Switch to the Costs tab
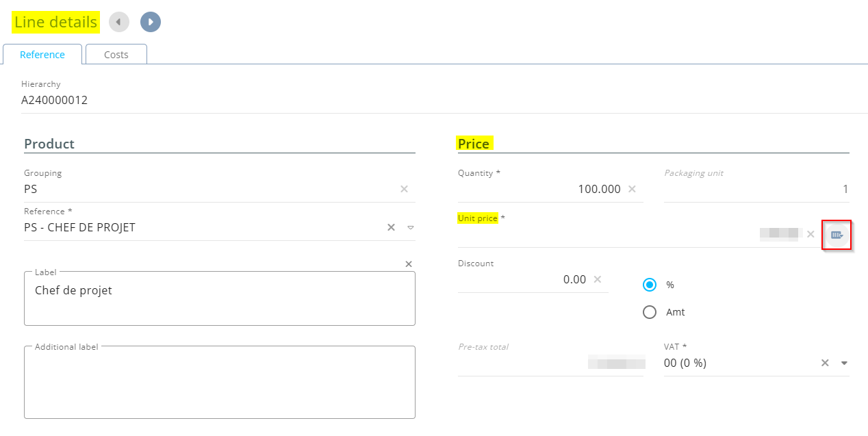The width and height of the screenshot is (868, 436). point(116,55)
